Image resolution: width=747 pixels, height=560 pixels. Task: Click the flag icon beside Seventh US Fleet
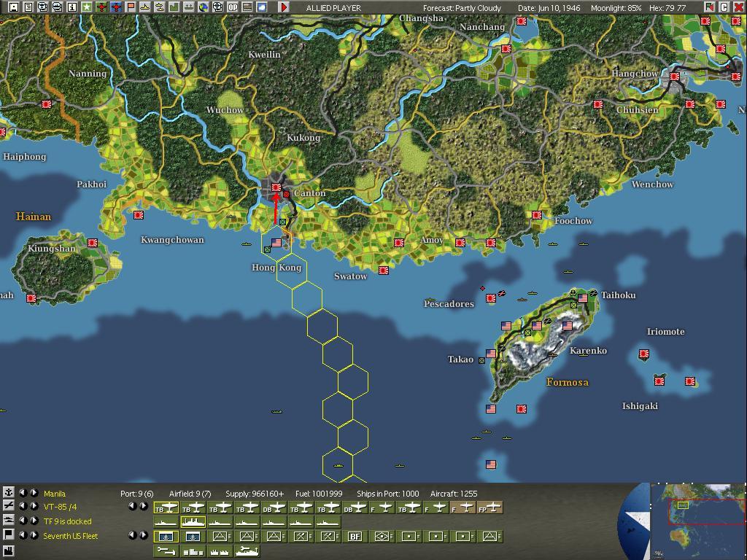pyautogui.click(x=8, y=534)
